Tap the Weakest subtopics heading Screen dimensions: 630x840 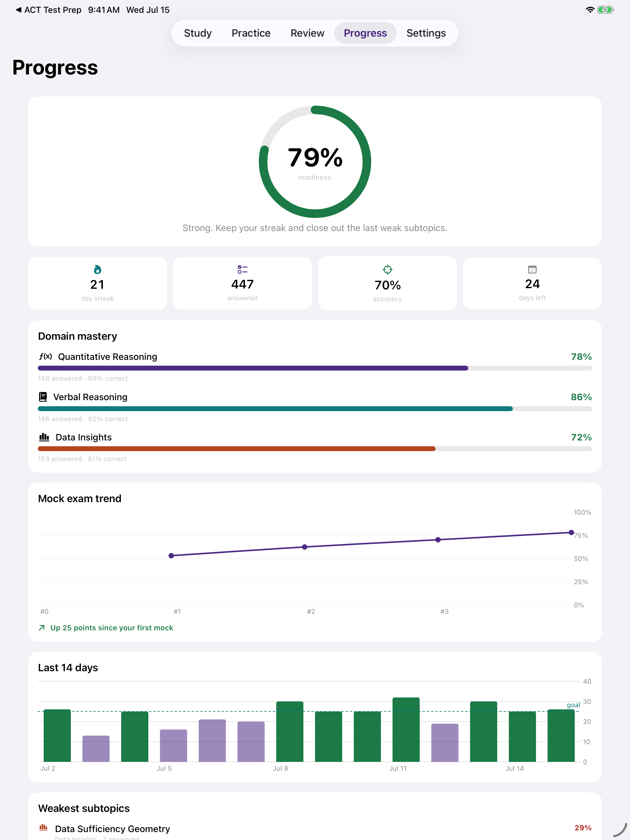[x=84, y=808]
